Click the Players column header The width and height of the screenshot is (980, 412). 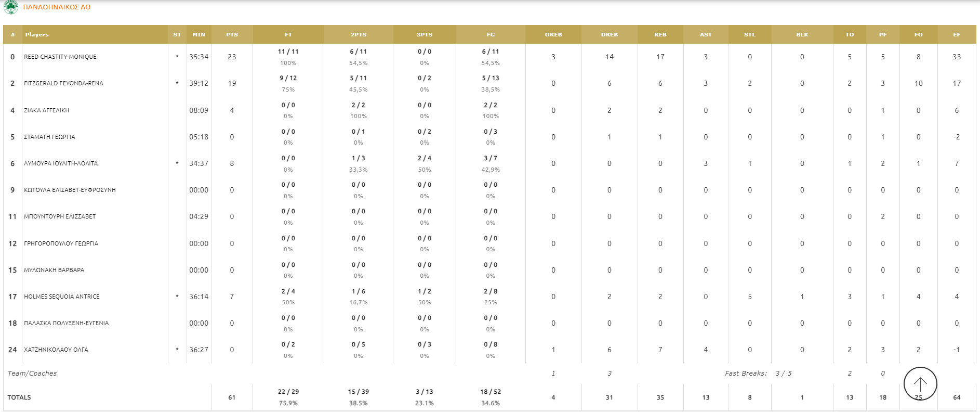tap(37, 34)
